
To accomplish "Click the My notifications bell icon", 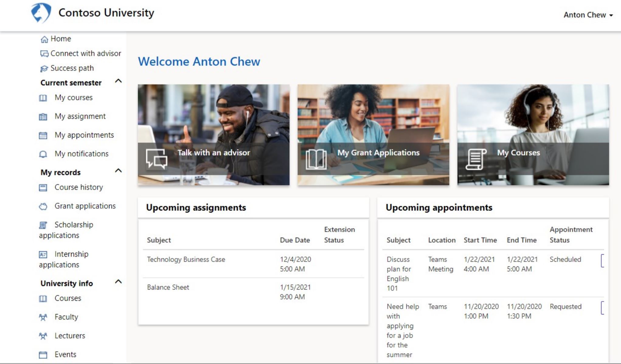I will [x=43, y=154].
